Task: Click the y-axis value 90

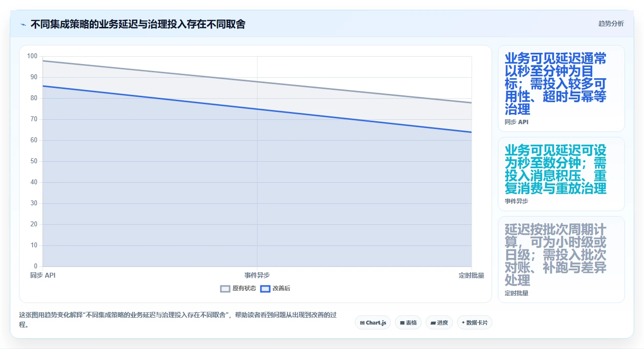Action: (x=34, y=77)
